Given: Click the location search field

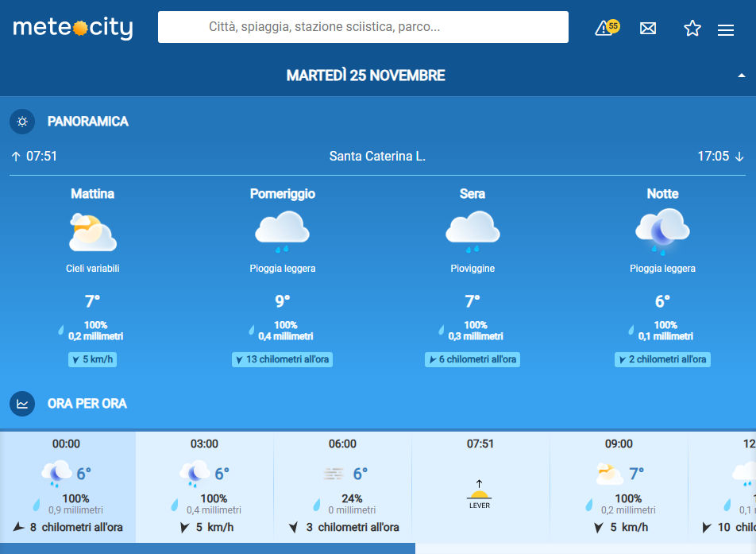Looking at the screenshot, I should point(363,27).
